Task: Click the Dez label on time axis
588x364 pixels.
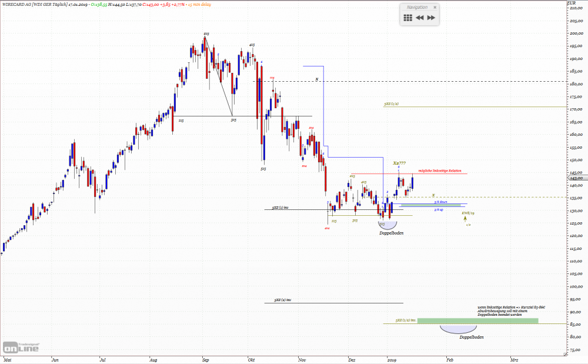Action: [x=352, y=360]
